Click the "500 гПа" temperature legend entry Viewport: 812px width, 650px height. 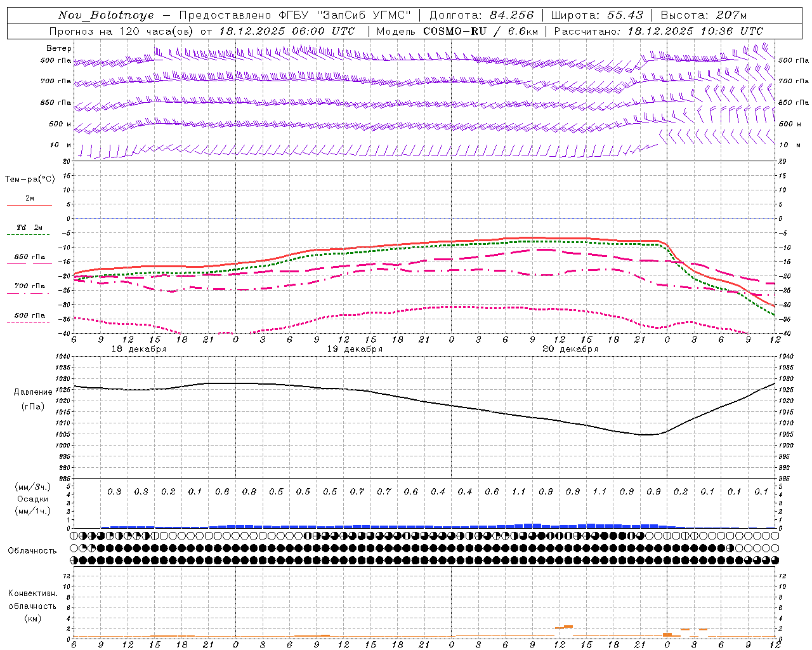[30, 315]
